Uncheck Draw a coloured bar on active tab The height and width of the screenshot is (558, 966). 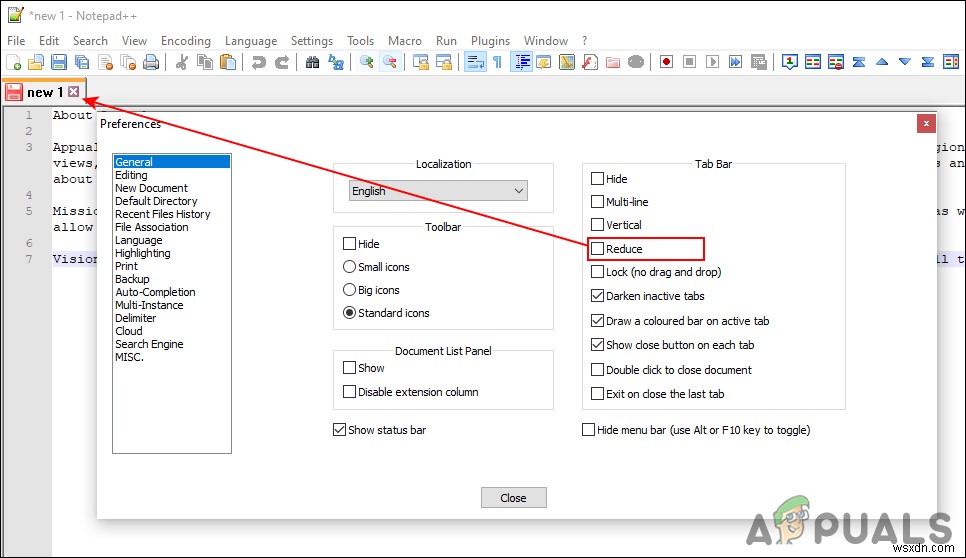(x=597, y=320)
